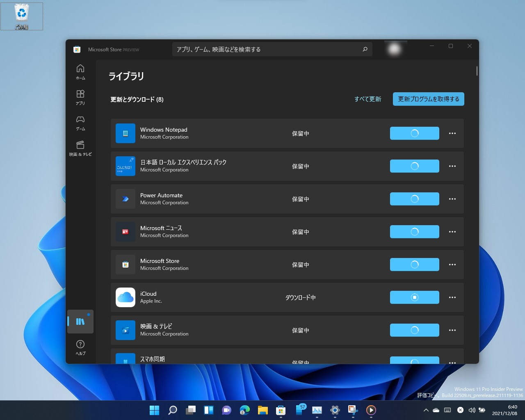Click the volume icon in system tray
This screenshot has height=420, width=525.
472,410
